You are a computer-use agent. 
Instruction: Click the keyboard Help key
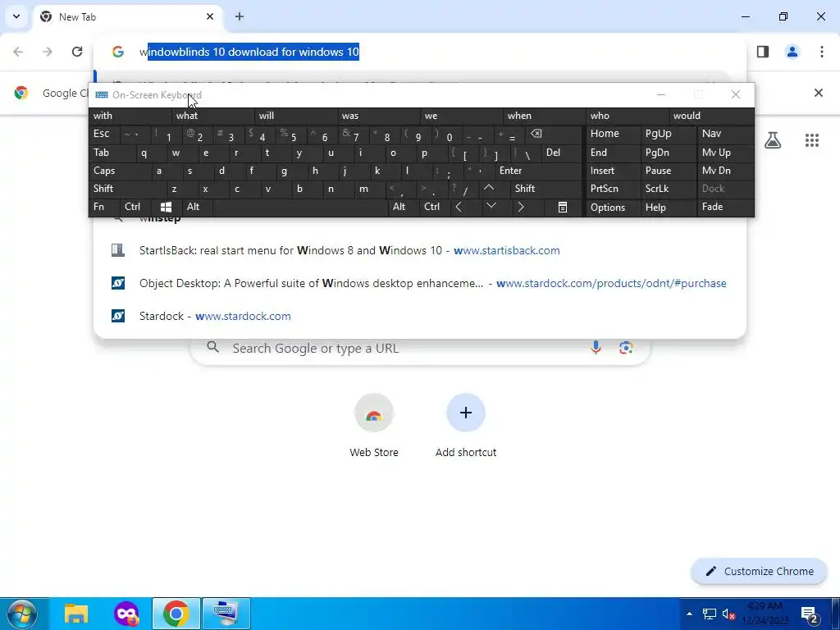[x=668, y=208]
